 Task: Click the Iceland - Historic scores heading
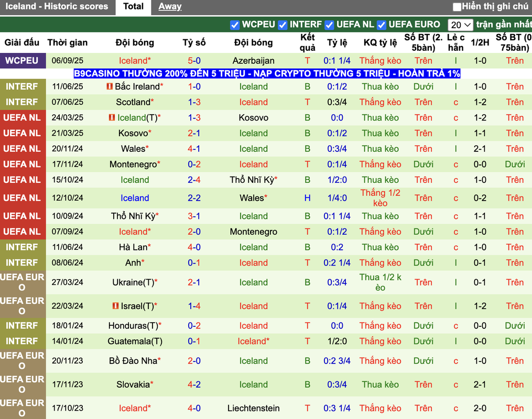(57, 6)
